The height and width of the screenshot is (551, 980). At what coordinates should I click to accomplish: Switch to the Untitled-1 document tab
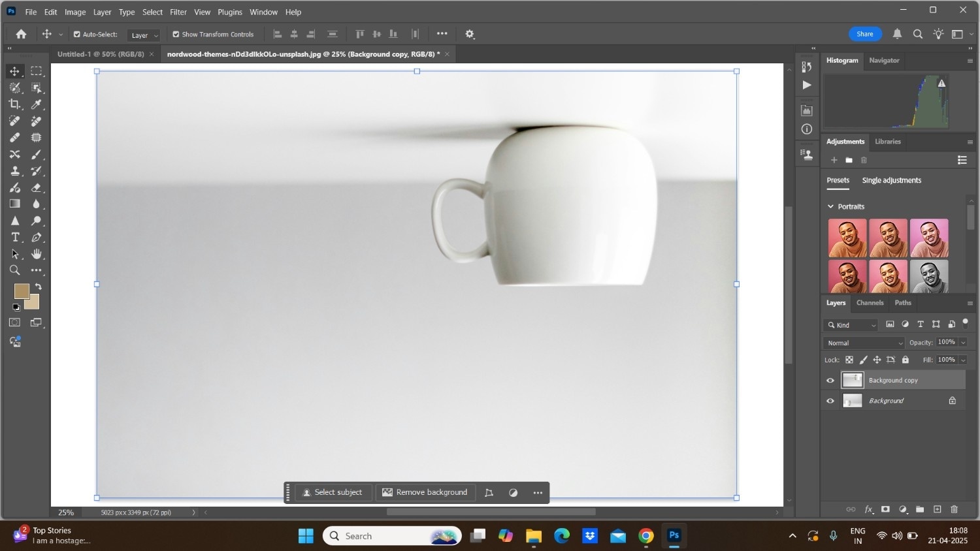[x=101, y=54]
